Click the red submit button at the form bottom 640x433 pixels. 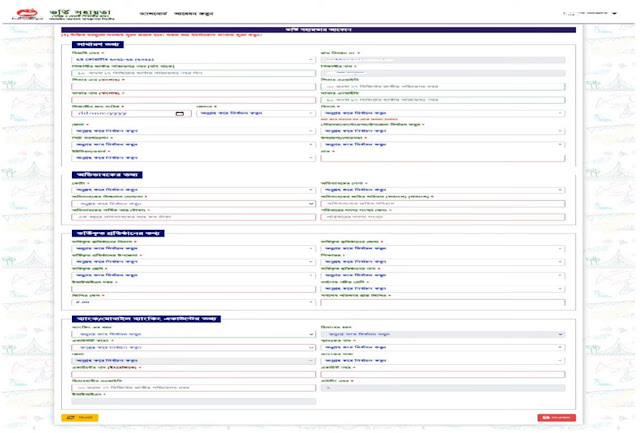tap(556, 416)
